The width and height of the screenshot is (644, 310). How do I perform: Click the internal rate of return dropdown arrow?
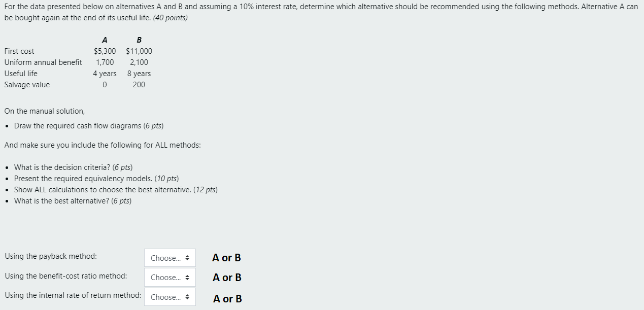point(188,297)
